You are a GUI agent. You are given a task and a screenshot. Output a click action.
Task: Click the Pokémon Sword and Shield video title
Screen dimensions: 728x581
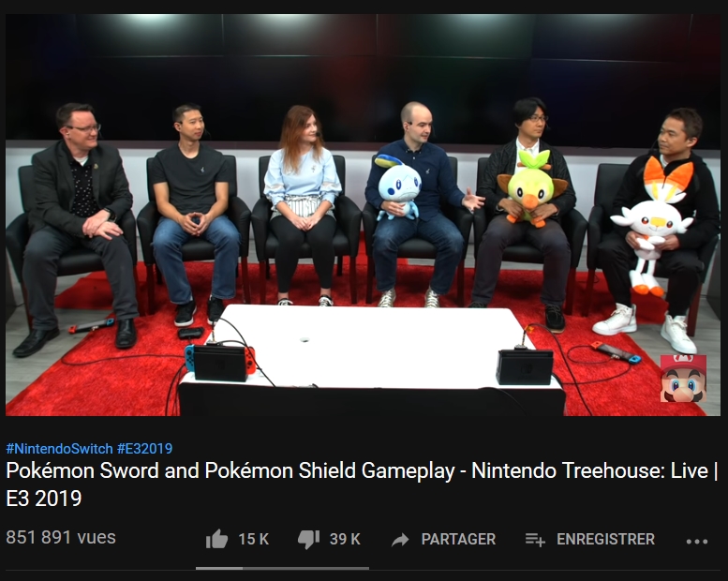pos(363,484)
